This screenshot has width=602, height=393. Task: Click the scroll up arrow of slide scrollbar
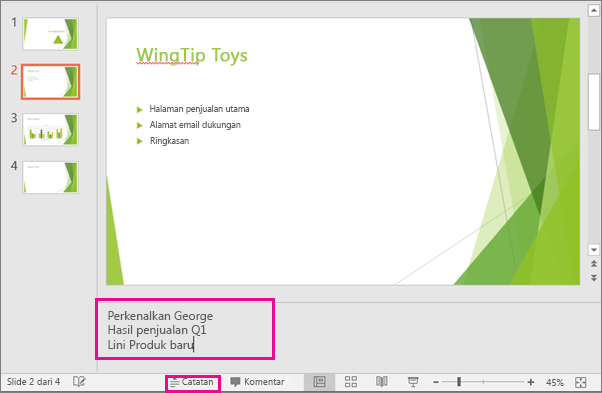click(x=594, y=11)
